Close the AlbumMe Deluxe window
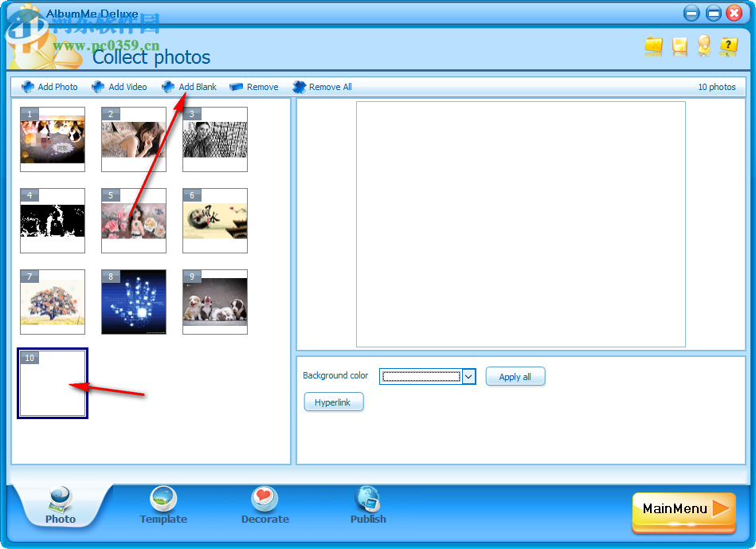This screenshot has width=756, height=549. [734, 13]
